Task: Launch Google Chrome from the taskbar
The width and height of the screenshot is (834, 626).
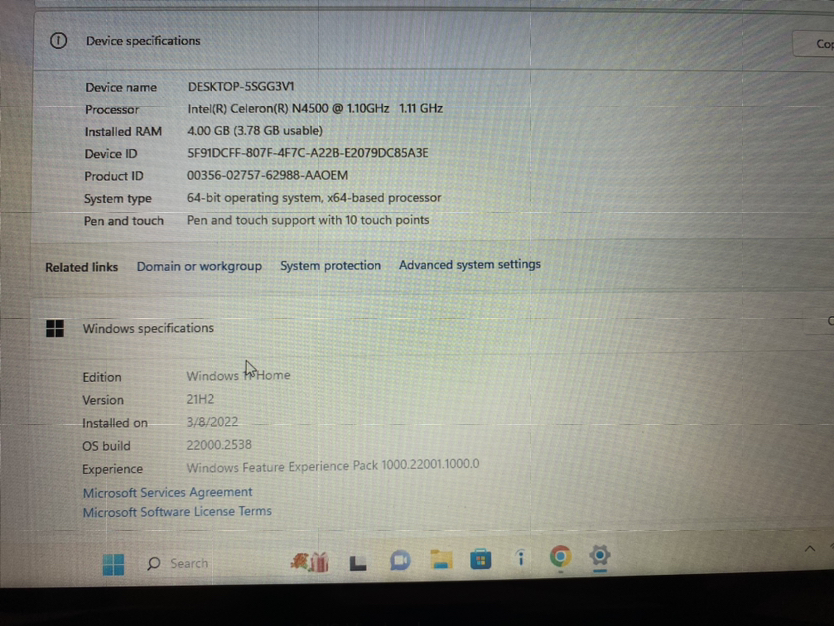Action: 560,557
